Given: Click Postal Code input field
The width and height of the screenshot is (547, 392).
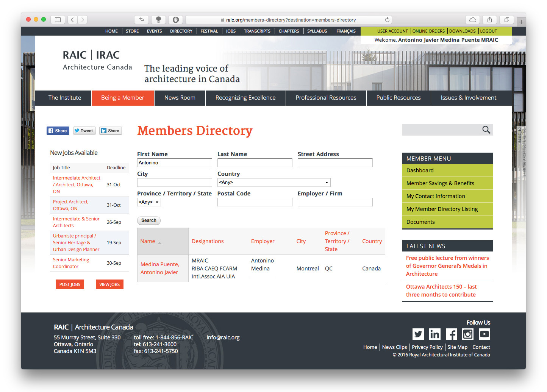Looking at the screenshot, I should pos(255,202).
